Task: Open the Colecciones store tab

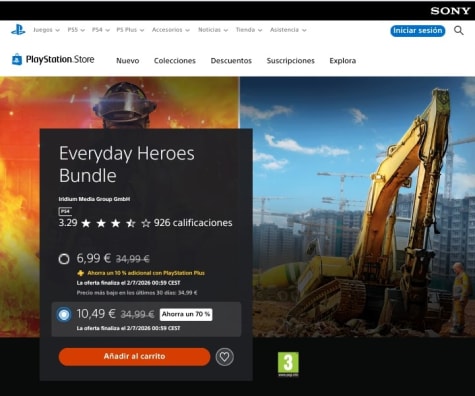Action: pos(175,61)
